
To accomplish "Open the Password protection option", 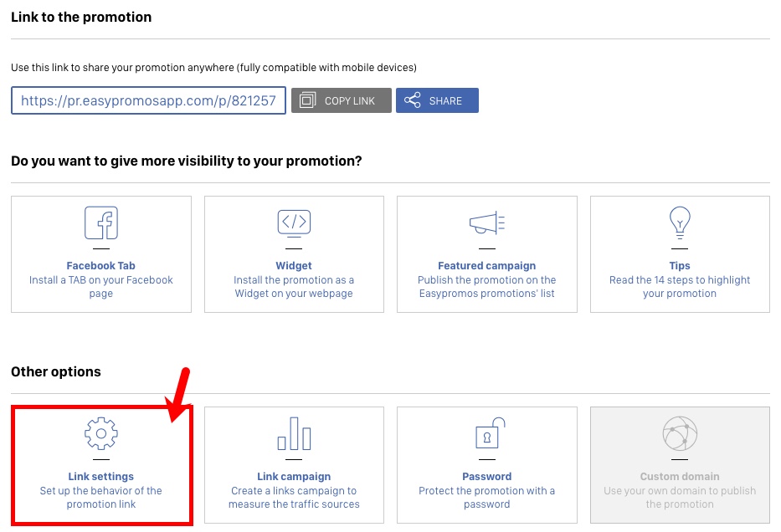I will point(486,465).
